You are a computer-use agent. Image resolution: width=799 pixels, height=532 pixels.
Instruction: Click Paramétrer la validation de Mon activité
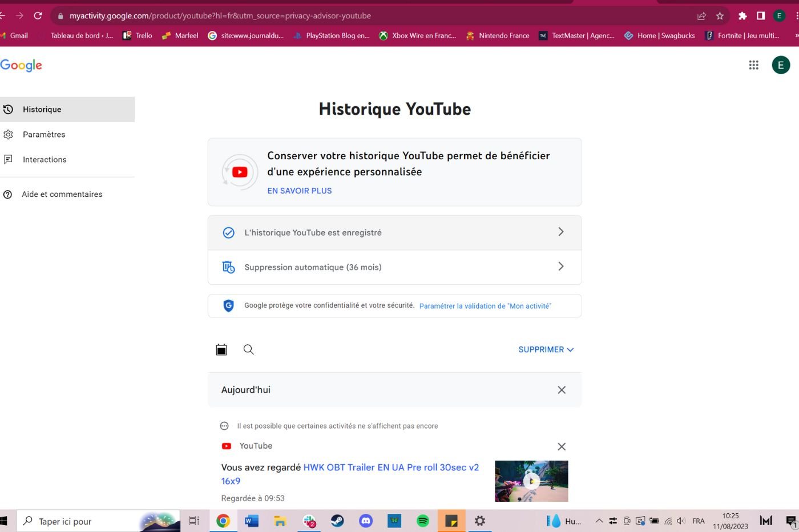485,306
